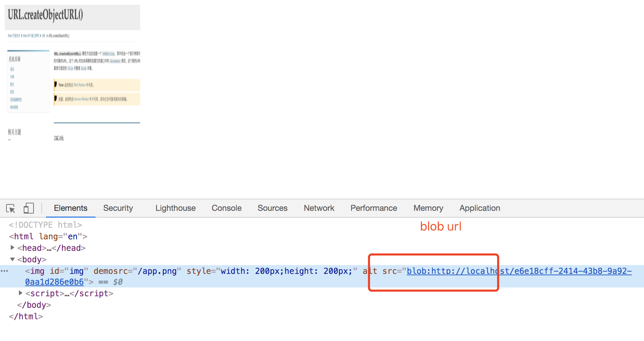This screenshot has width=644, height=341.
Task: Select the closing </body> tag
Action: click(x=34, y=305)
